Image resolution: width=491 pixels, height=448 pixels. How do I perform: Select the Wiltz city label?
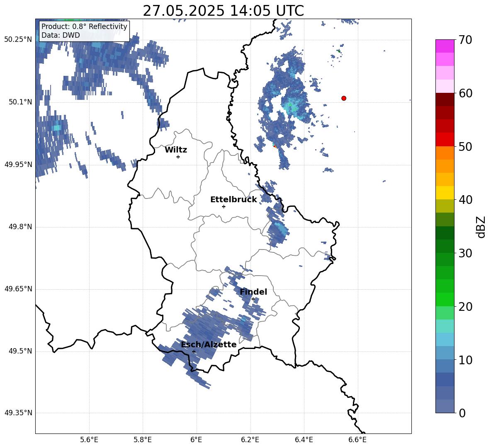point(176,150)
